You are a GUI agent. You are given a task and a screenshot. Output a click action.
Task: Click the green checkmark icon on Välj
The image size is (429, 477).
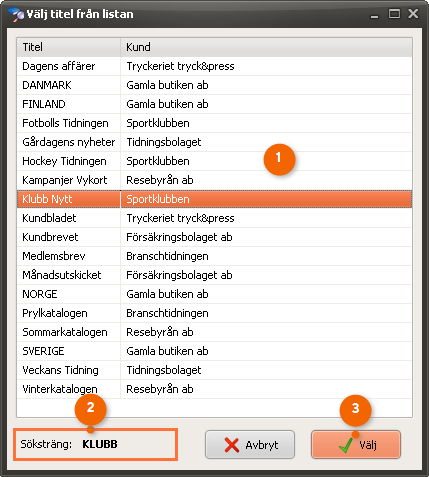pyautogui.click(x=346, y=445)
